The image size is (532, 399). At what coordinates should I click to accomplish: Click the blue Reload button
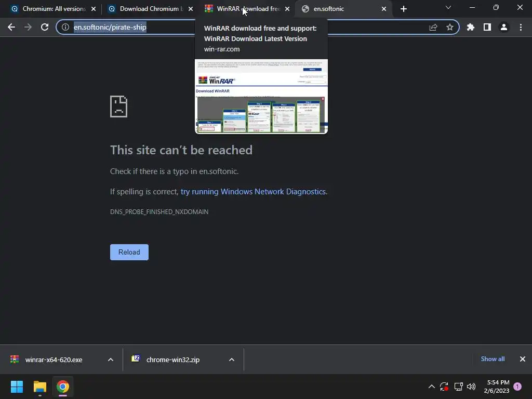(129, 252)
